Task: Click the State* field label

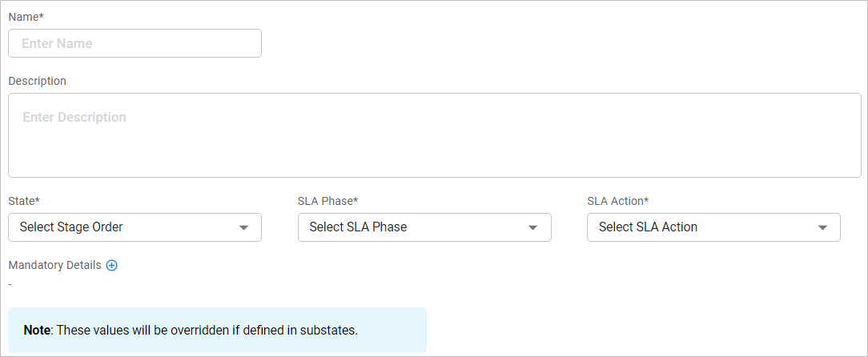Action: (24, 200)
